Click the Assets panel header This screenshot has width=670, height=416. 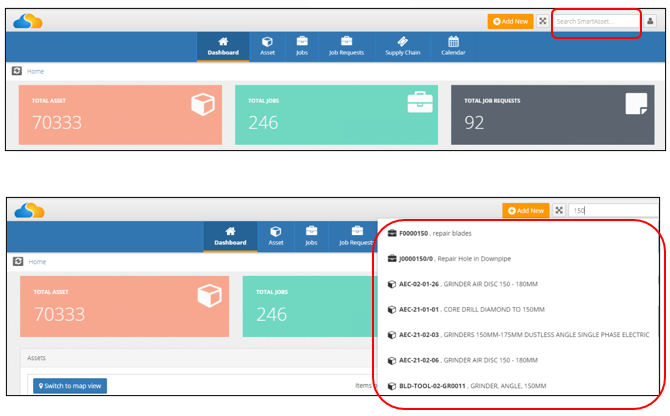point(200,358)
